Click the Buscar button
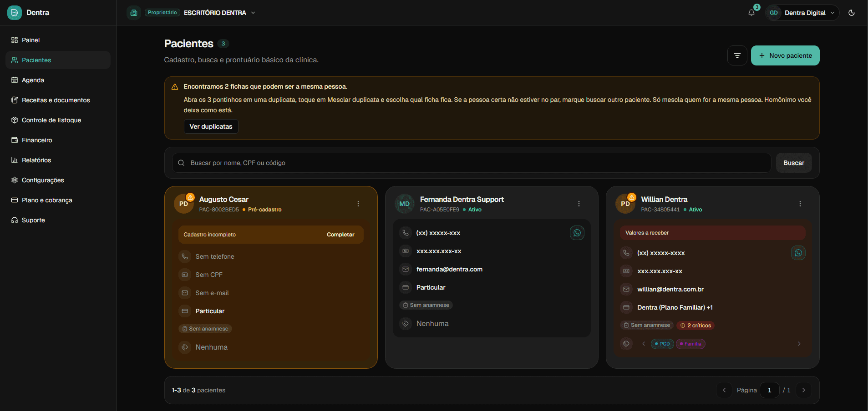This screenshot has height=411, width=868. coord(794,163)
